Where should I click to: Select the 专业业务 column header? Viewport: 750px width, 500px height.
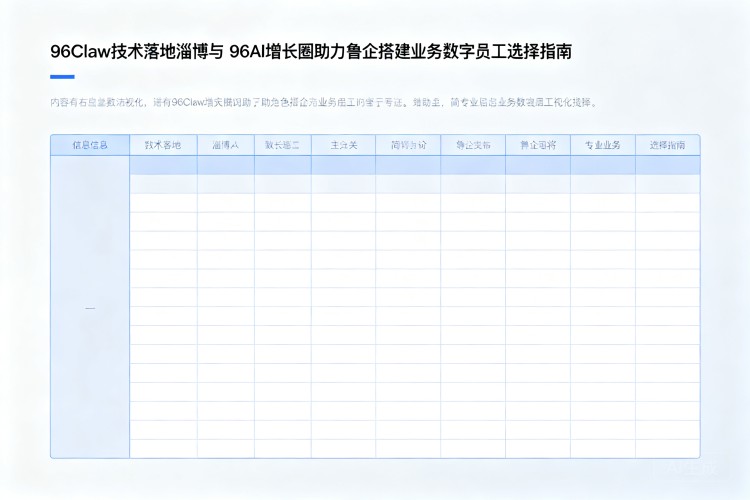coord(603,145)
